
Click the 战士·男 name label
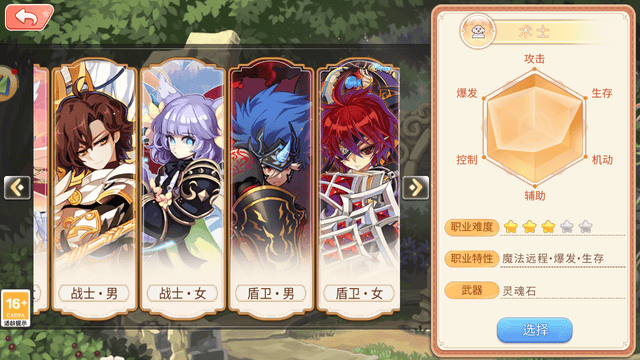(94, 293)
